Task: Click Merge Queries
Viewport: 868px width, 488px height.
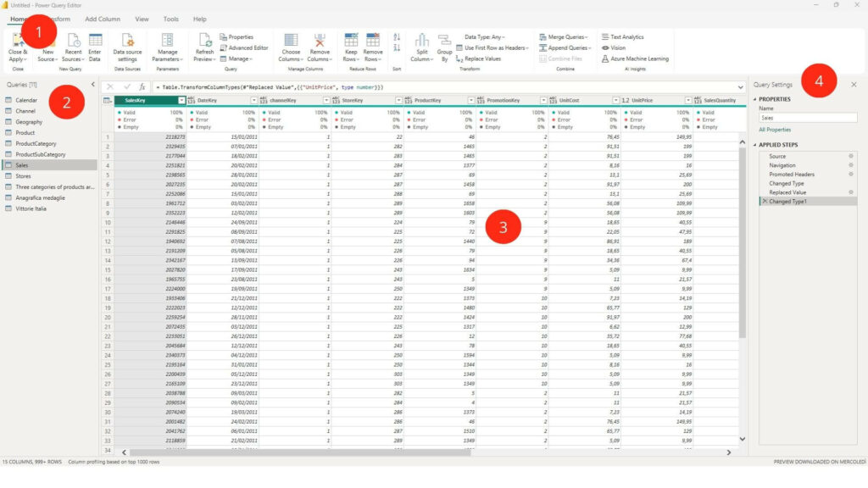Action: pyautogui.click(x=564, y=37)
